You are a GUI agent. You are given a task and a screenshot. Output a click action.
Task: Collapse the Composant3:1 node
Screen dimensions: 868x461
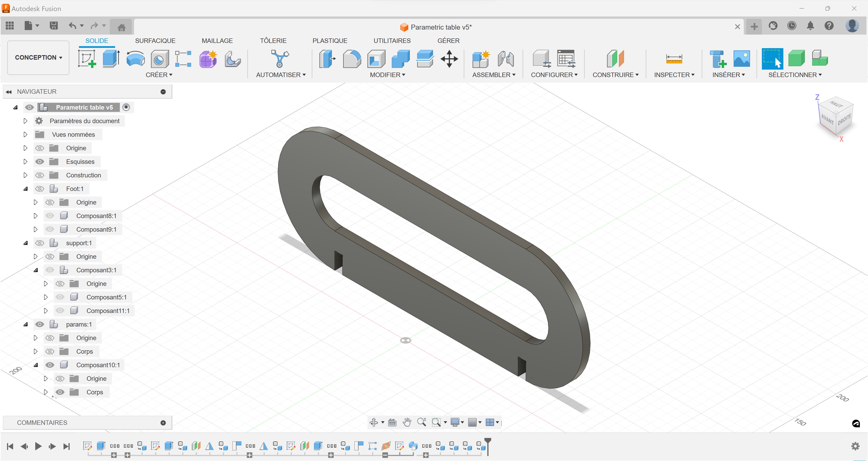[x=36, y=270]
